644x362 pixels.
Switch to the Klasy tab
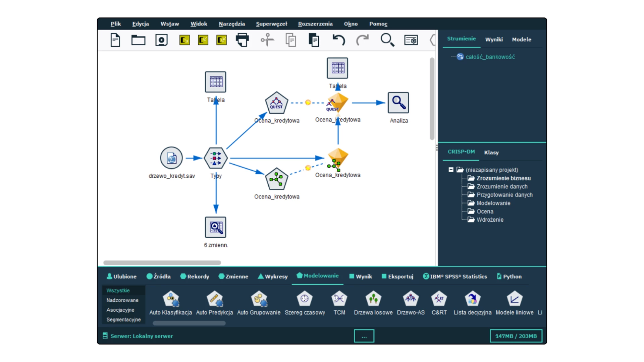491,153
